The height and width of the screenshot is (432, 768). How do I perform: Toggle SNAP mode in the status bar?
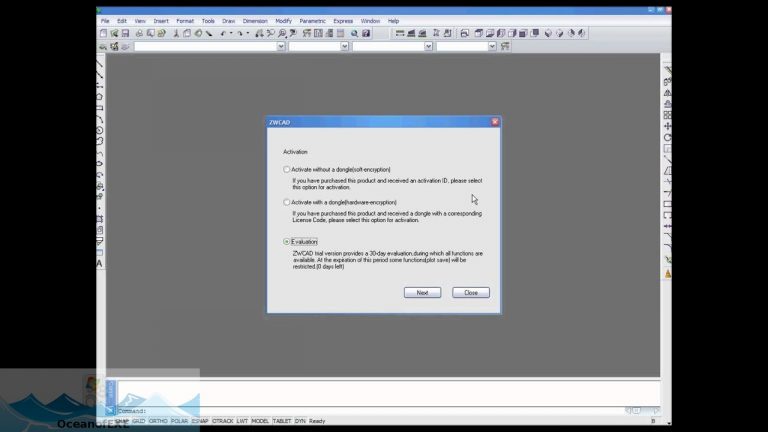(121, 421)
